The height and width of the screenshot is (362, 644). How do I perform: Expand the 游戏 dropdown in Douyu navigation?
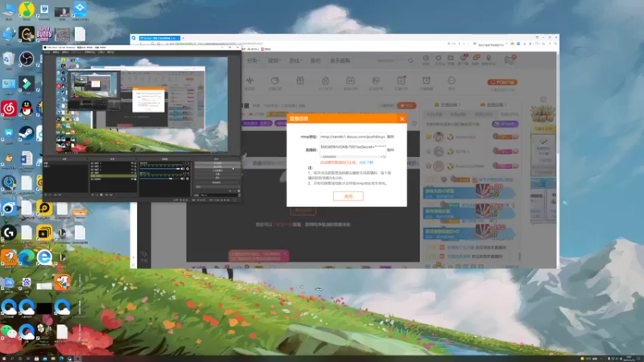[295, 60]
